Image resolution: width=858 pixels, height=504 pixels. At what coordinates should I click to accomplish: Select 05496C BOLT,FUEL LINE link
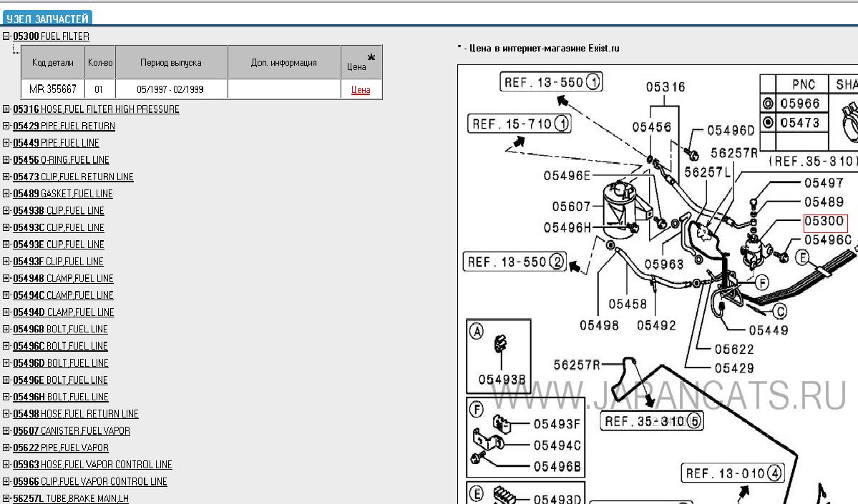[60, 347]
